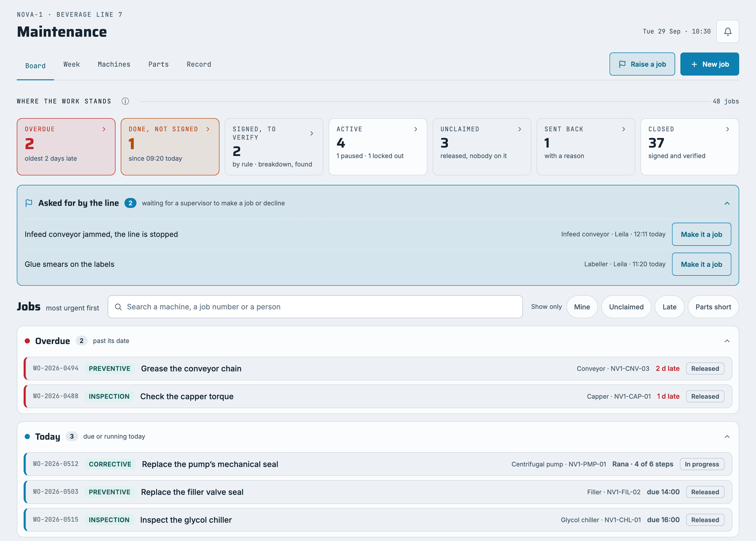Screen dimensions: 756x541
Task: Make the glue smears request a job
Action: tap(701, 264)
